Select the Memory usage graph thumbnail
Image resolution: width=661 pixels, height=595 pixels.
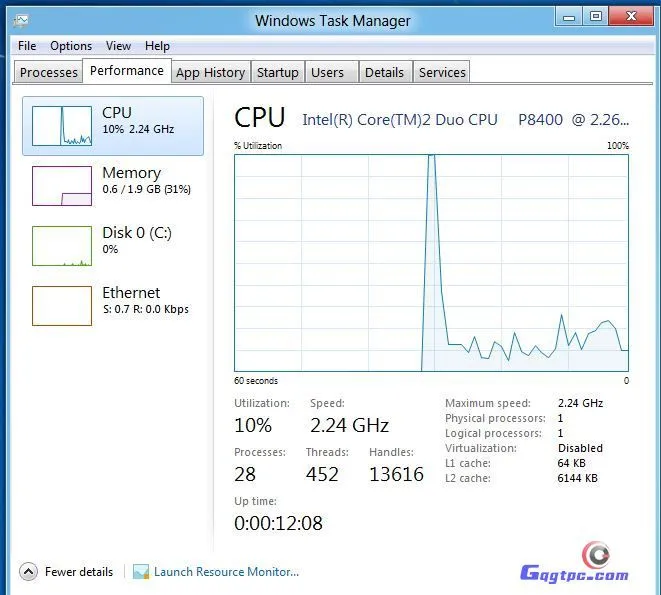pyautogui.click(x=61, y=186)
